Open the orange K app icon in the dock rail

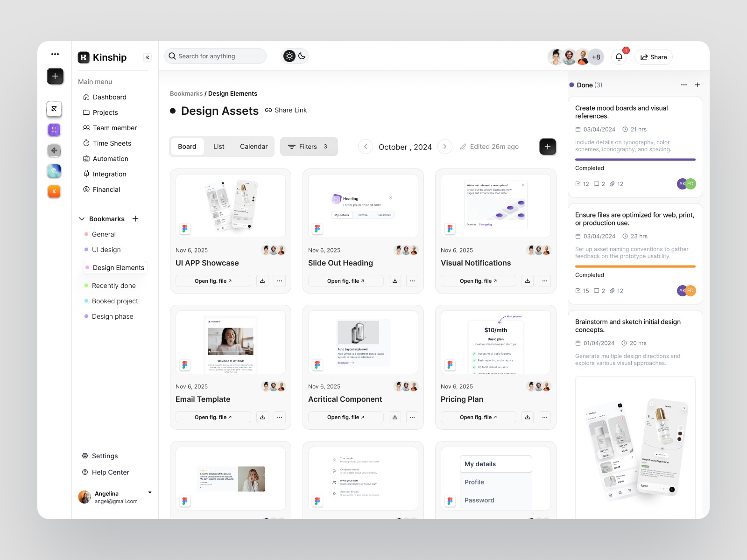54,191
